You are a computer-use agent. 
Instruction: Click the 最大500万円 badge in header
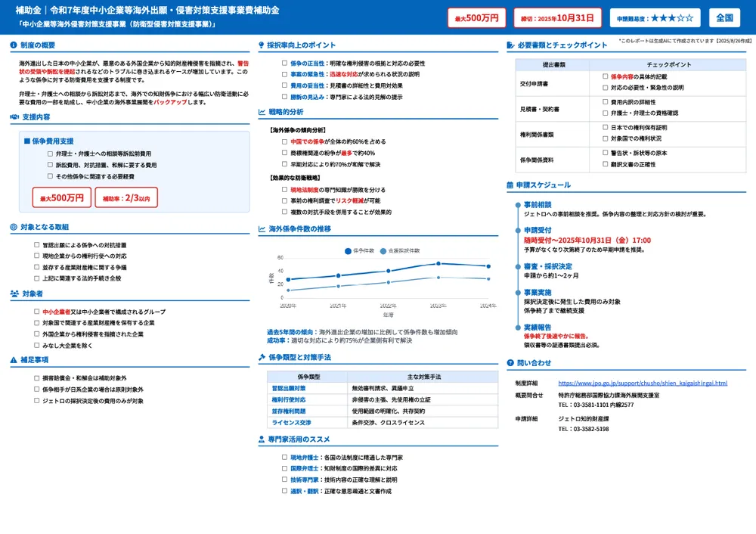pyautogui.click(x=476, y=18)
